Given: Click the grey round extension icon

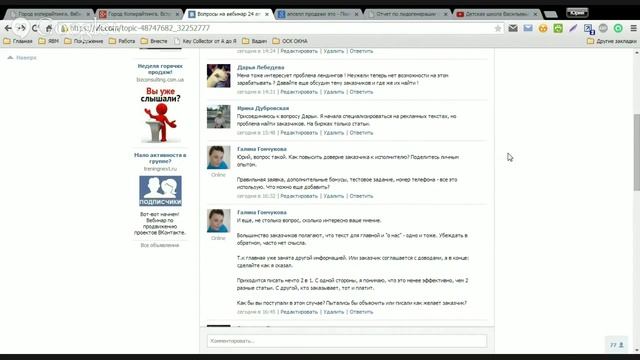Looking at the screenshot, I should pos(603,28).
